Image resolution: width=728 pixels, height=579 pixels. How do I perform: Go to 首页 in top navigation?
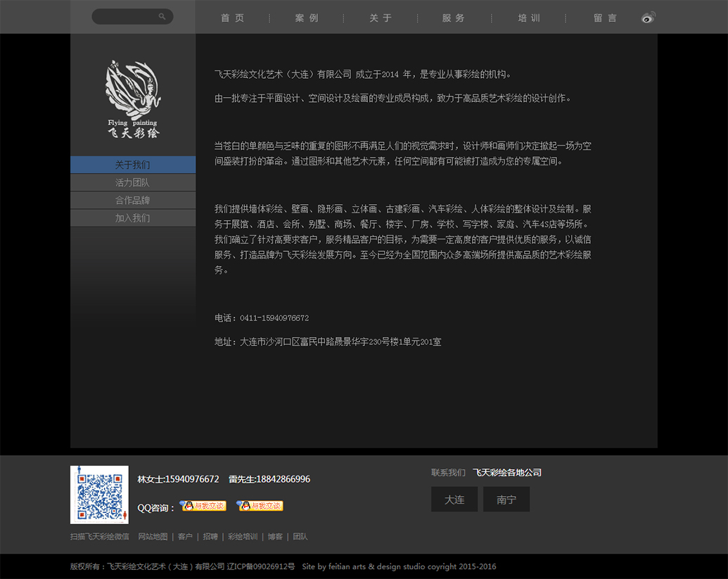point(233,18)
